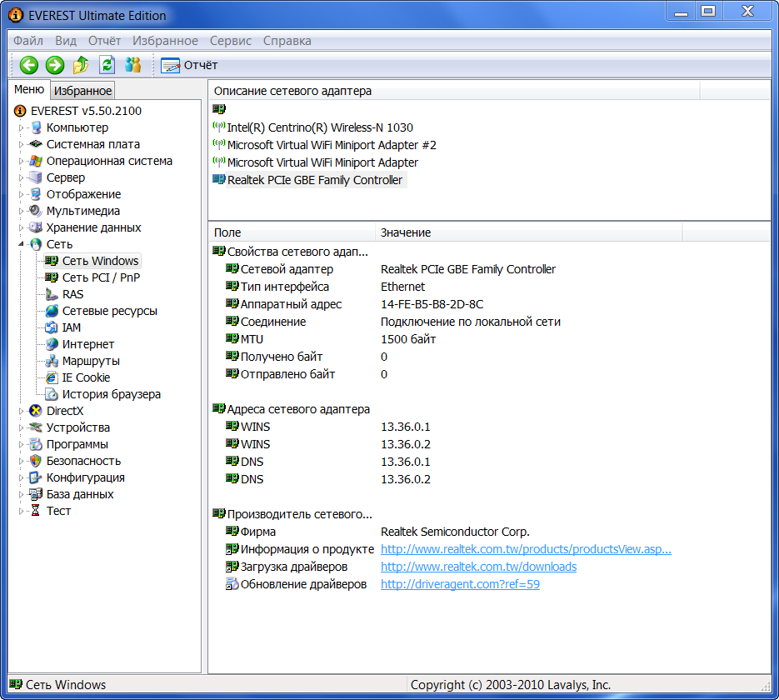The height and width of the screenshot is (700, 779).
Task: Expand the Отображение tree node
Action: [x=21, y=194]
